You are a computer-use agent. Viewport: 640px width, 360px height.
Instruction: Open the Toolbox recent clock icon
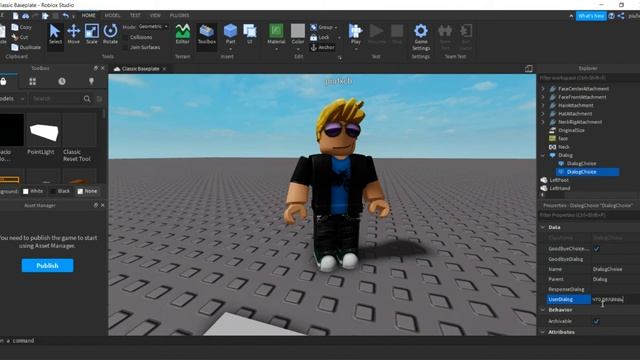[x=62, y=82]
